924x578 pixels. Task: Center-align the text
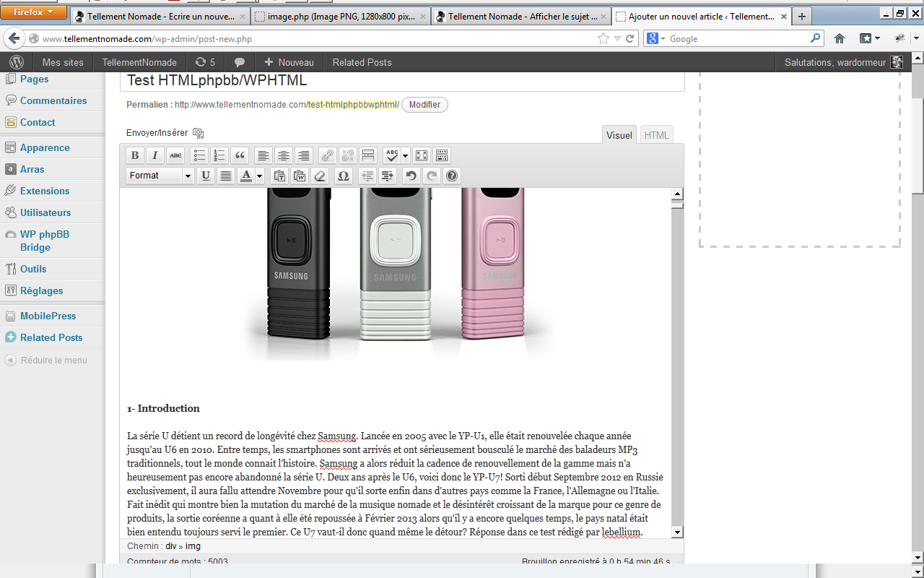[x=284, y=155]
